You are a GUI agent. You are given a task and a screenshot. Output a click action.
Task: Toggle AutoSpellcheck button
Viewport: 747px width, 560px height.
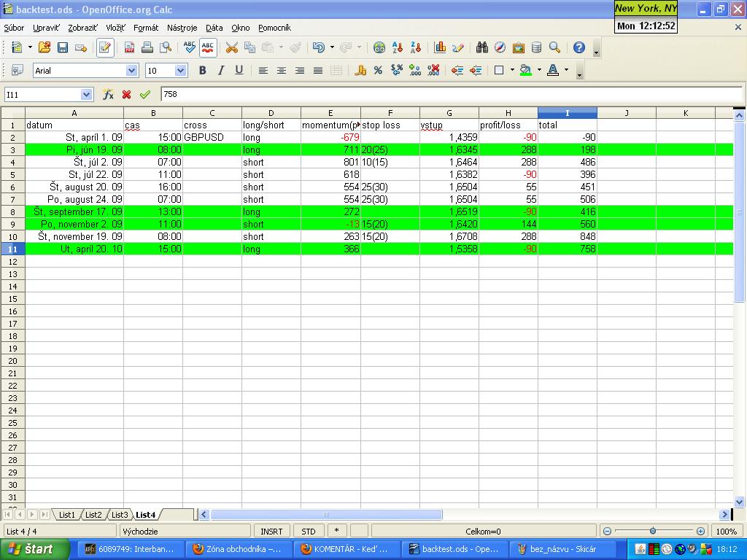(x=208, y=47)
